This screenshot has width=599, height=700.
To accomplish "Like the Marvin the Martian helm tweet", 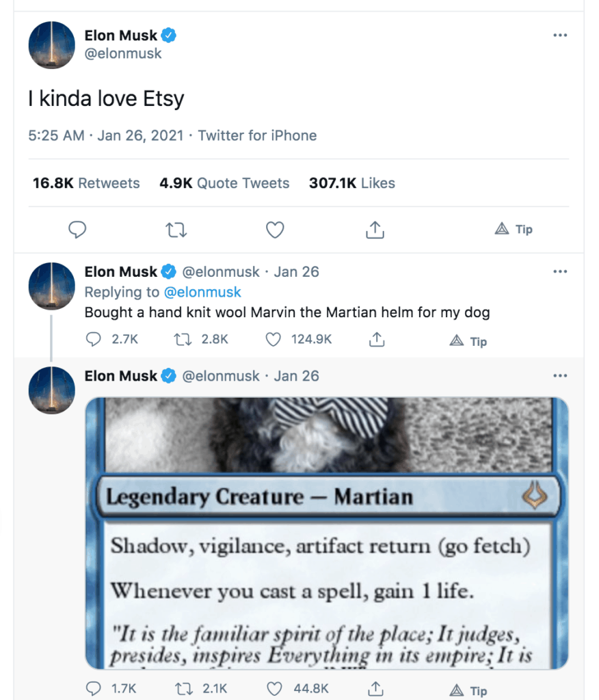I will pos(274,339).
